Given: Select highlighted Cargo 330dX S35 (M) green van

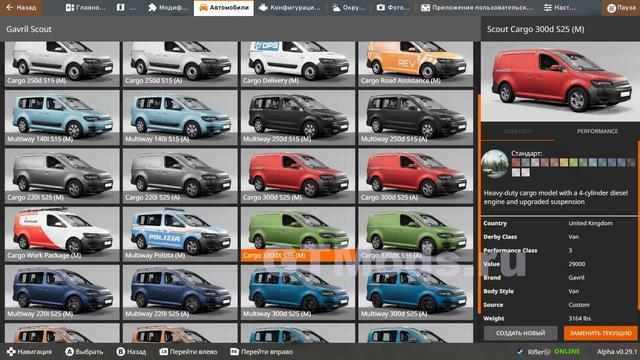Looking at the screenshot, I should tap(298, 234).
